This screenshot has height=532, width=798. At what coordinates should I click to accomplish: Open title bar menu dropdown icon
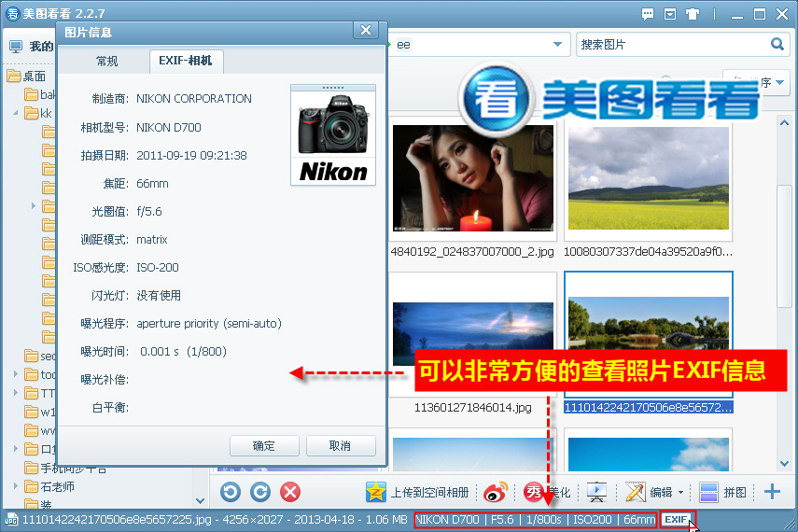coord(670,14)
